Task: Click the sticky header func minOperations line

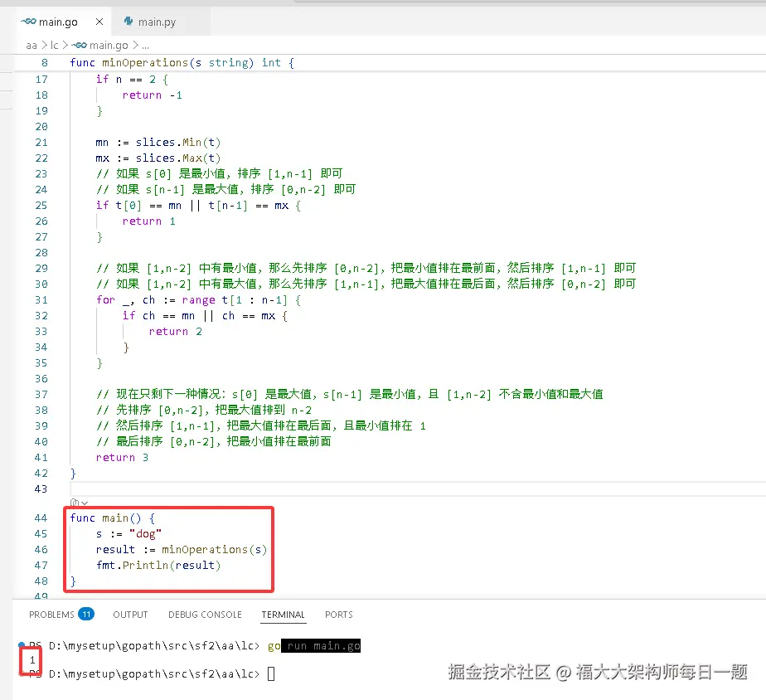Action: (182, 62)
